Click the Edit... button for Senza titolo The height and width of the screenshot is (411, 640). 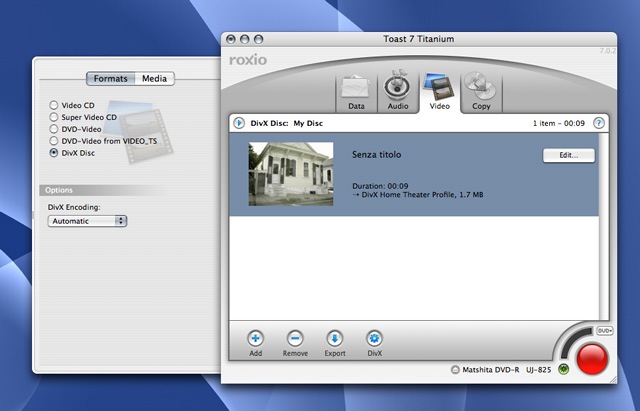coord(569,155)
